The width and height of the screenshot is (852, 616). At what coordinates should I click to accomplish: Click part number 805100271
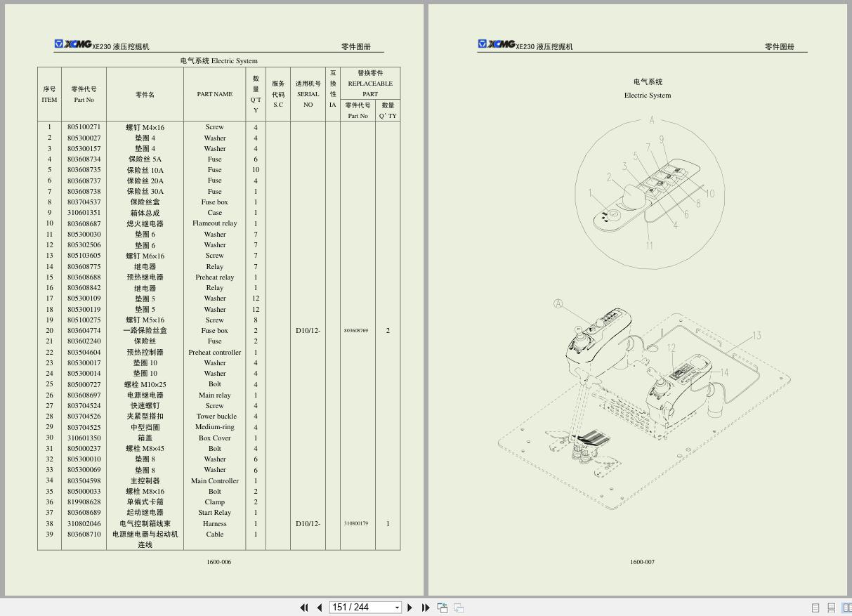pyautogui.click(x=84, y=127)
